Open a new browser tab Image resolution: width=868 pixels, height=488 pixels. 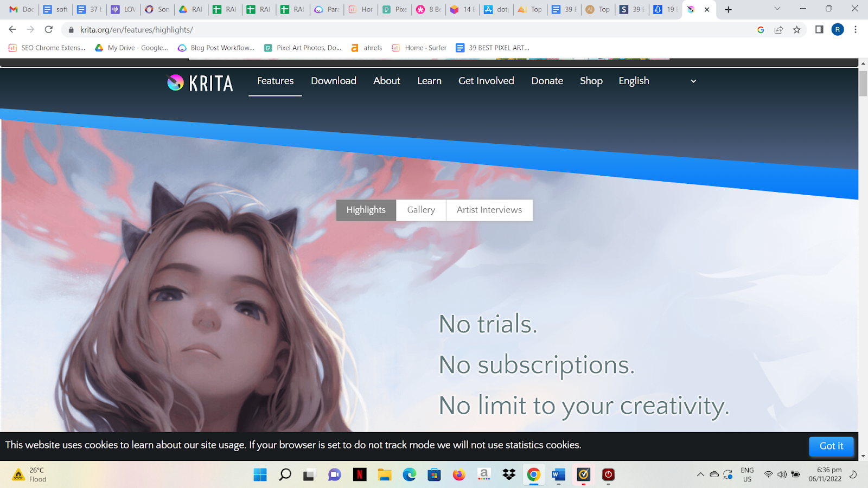point(729,9)
